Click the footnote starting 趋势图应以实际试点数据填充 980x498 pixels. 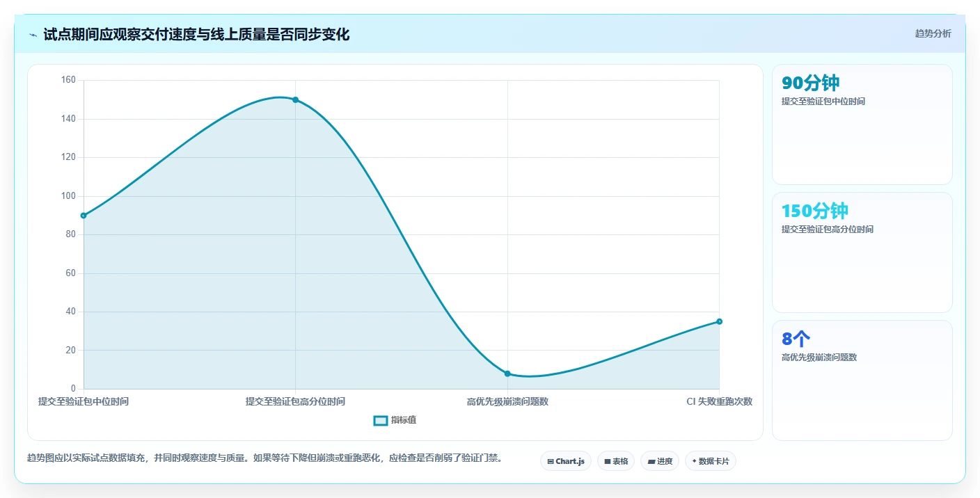pos(264,458)
